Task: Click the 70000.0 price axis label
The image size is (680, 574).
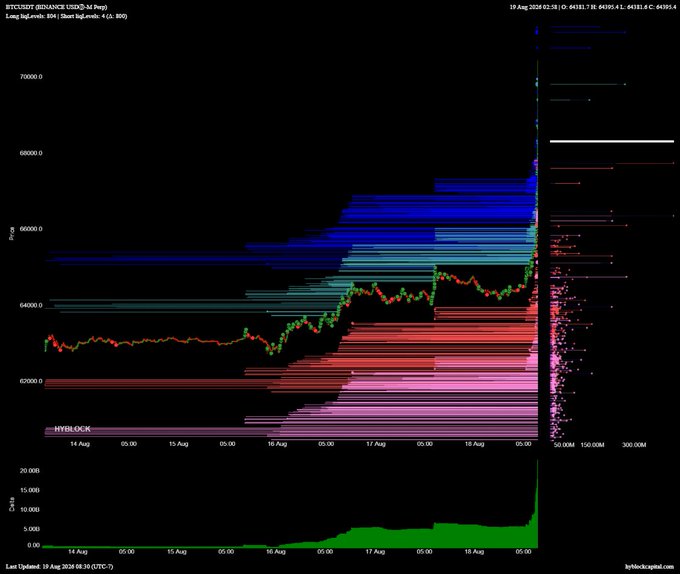Action: coord(31,77)
